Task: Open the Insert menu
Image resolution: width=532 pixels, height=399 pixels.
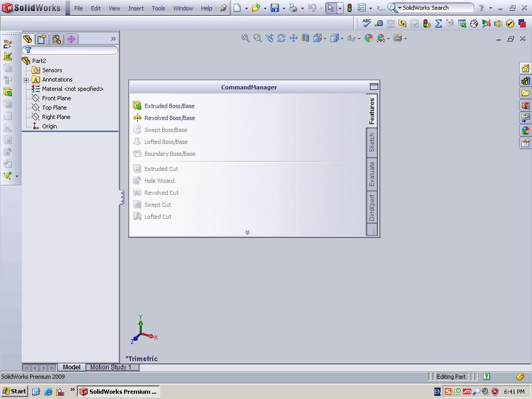Action: point(136,8)
